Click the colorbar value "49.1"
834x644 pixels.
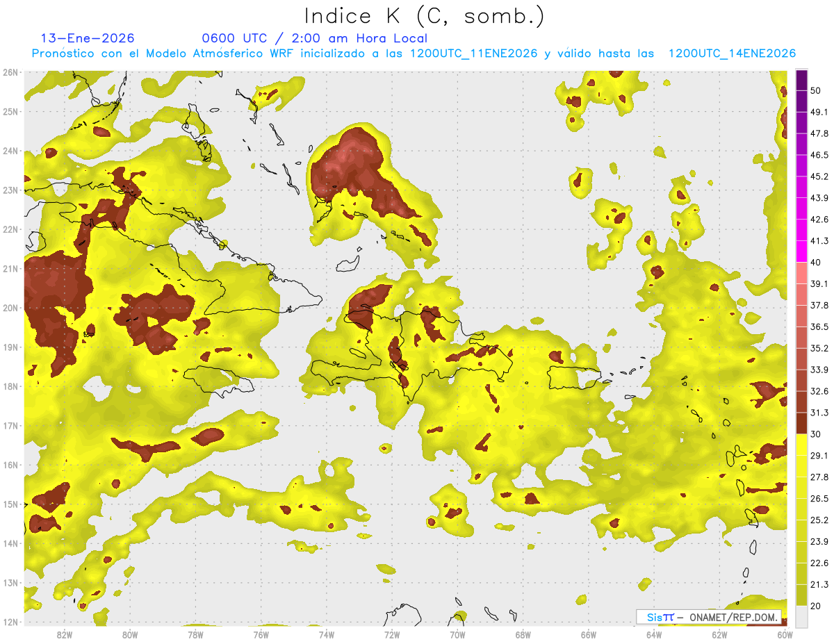click(x=819, y=112)
